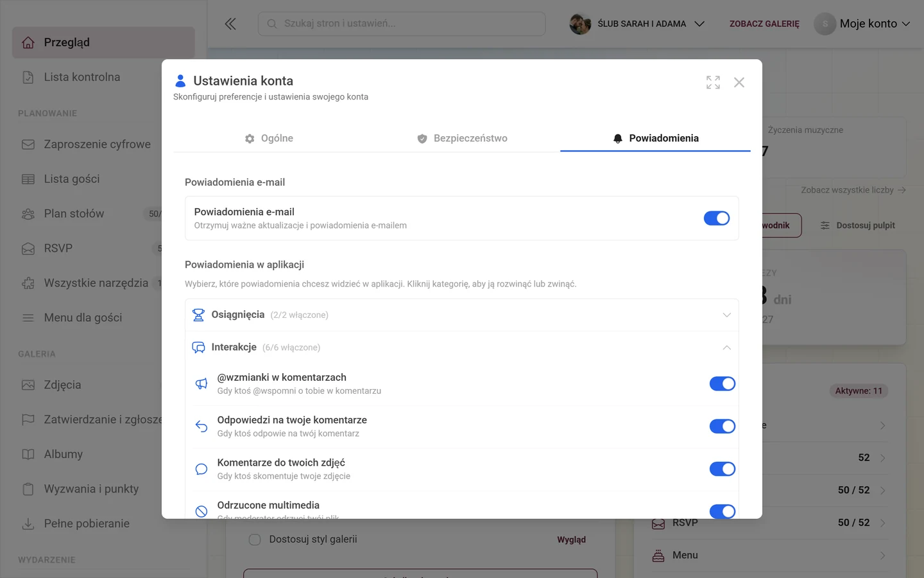Click the RSVP open-envelope icon in sidebar
Screen dimensions: 924x578
pos(28,249)
